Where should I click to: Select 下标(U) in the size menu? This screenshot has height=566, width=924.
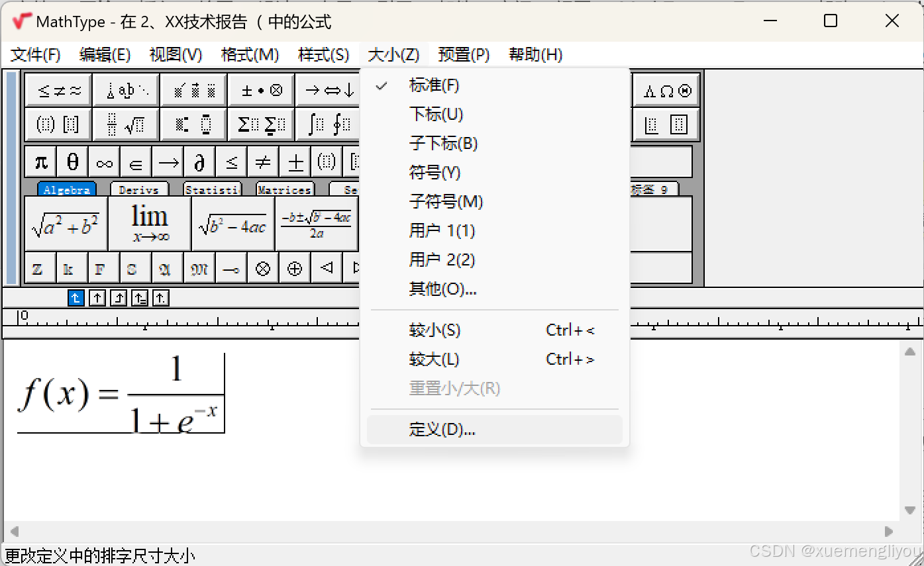tap(435, 114)
